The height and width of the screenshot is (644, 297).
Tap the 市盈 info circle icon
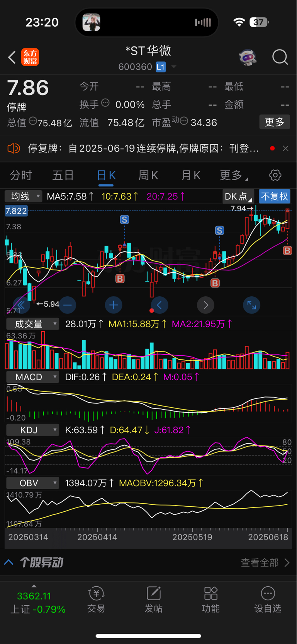pyautogui.click(x=184, y=121)
